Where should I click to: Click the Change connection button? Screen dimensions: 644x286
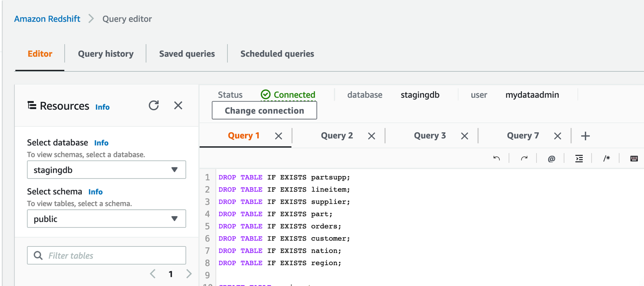pos(264,111)
